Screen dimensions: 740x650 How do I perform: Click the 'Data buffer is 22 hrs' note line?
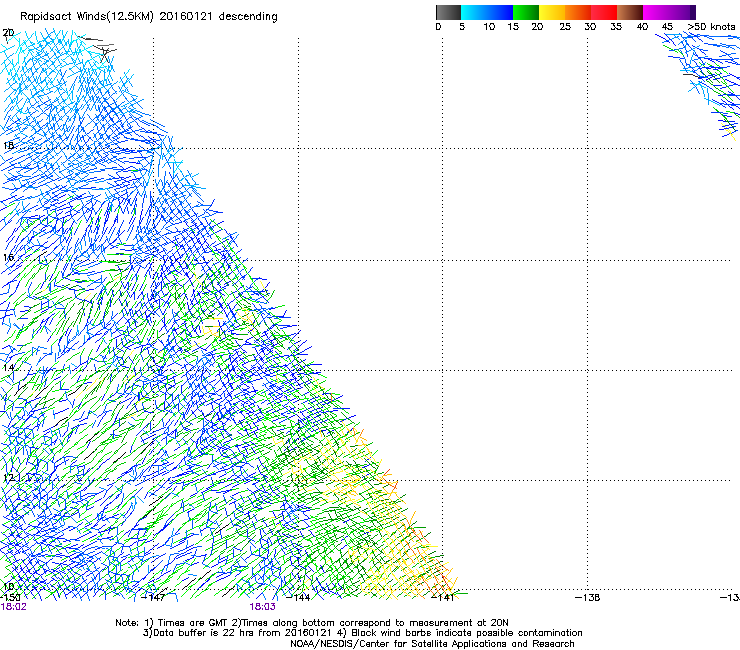coord(362,633)
